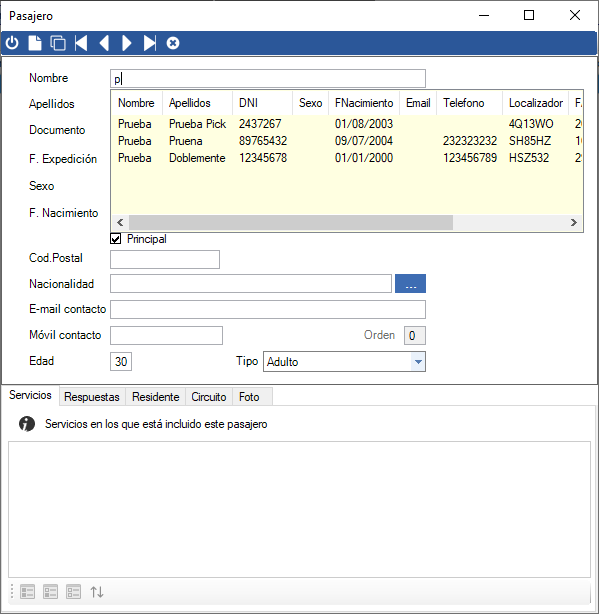Click the Nacionalidad ellipsis browse button
The width and height of the screenshot is (599, 614).
[410, 284]
